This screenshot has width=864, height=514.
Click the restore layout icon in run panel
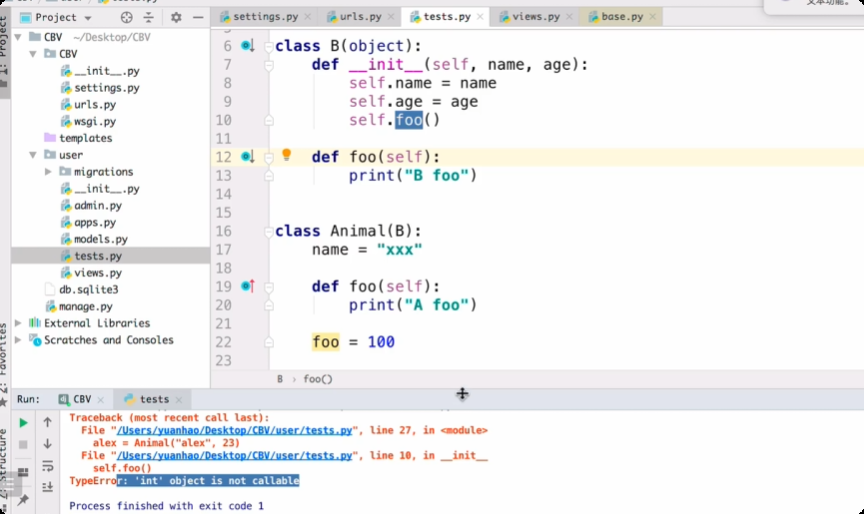[23, 472]
